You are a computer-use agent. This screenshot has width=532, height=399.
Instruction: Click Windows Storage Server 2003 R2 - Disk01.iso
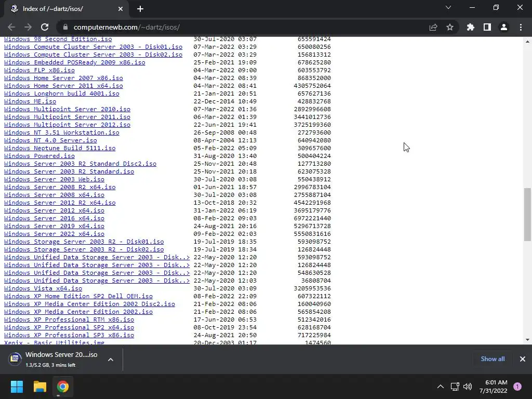tap(84, 242)
